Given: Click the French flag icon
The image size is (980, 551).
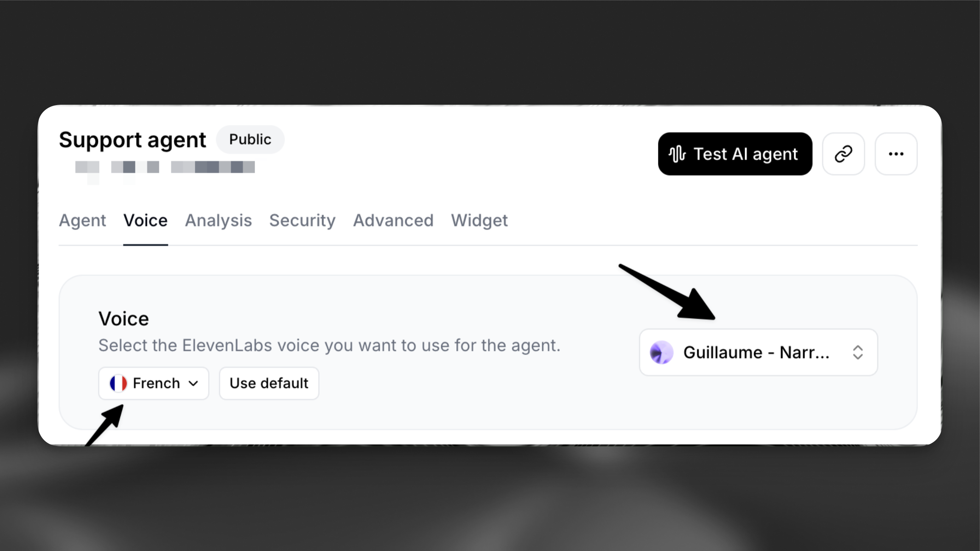Looking at the screenshot, I should pyautogui.click(x=118, y=383).
